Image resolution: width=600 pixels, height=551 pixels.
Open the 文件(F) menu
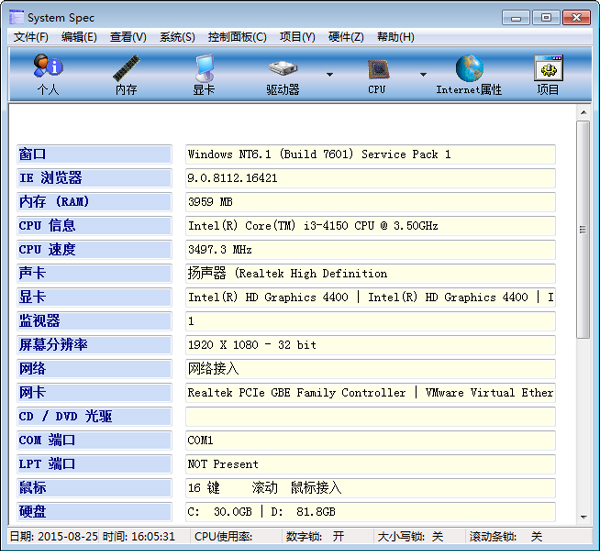click(31, 37)
